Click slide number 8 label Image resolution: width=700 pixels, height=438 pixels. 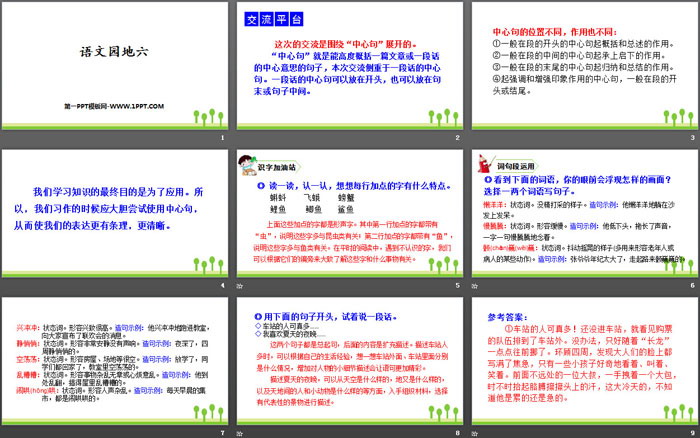458,433
